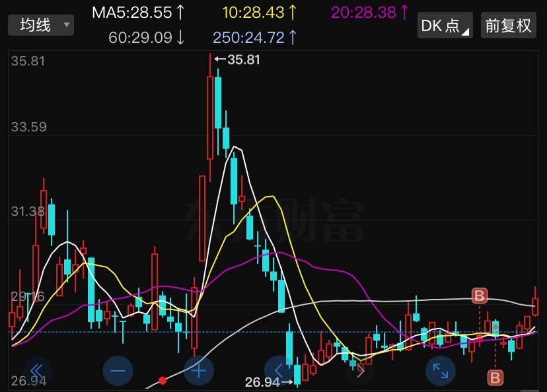The height and width of the screenshot is (392, 547).
Task: Click the red dot marker on chart bottom
Action: click(163, 380)
